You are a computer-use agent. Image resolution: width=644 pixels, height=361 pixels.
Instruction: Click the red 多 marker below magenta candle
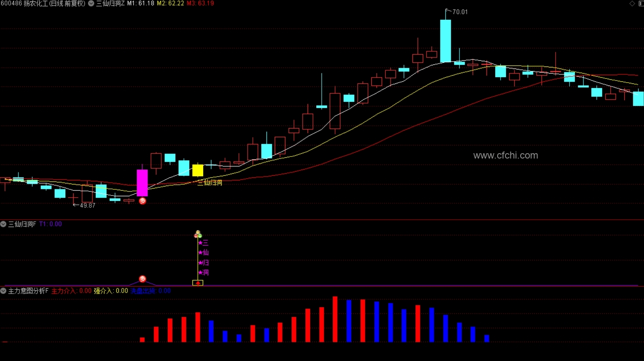pyautogui.click(x=142, y=201)
